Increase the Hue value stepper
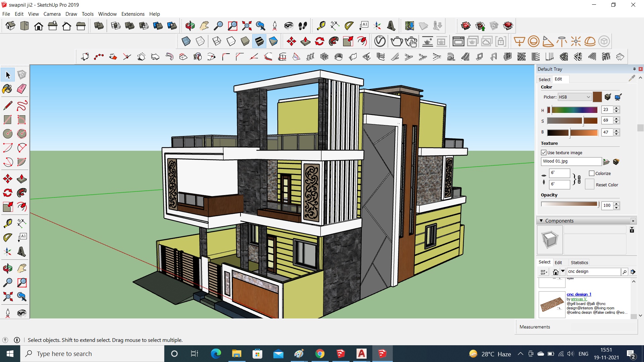 [x=616, y=108]
